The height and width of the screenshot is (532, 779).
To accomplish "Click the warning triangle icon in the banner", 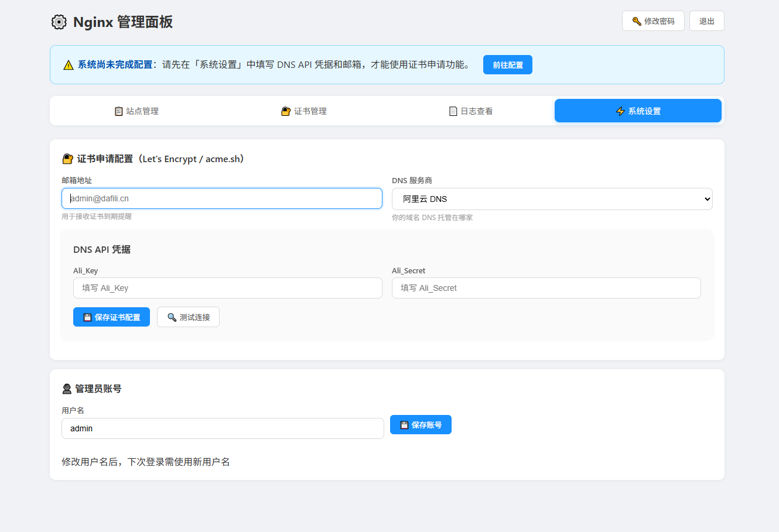I will coord(69,65).
